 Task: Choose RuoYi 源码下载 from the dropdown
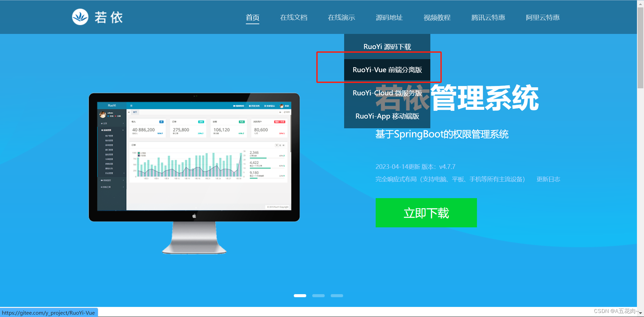point(387,47)
